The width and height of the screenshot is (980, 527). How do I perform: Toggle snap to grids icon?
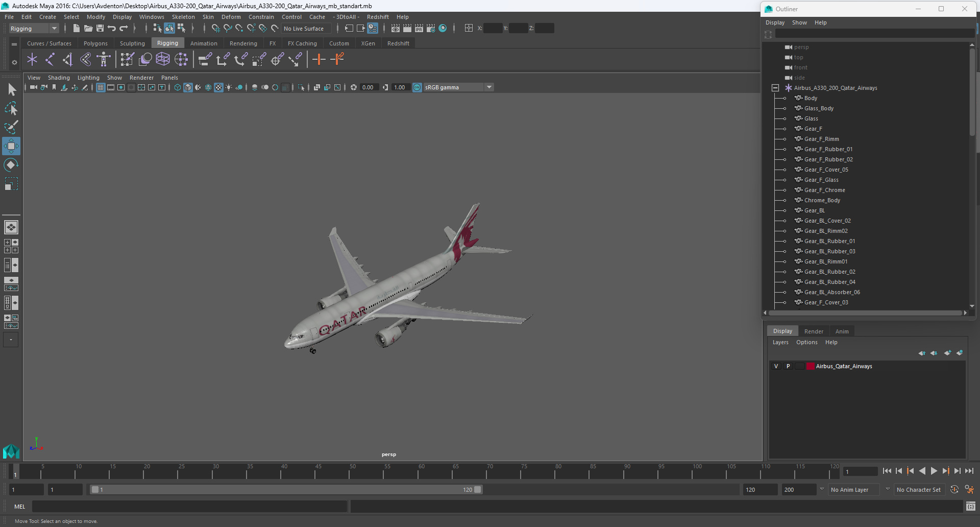point(216,29)
